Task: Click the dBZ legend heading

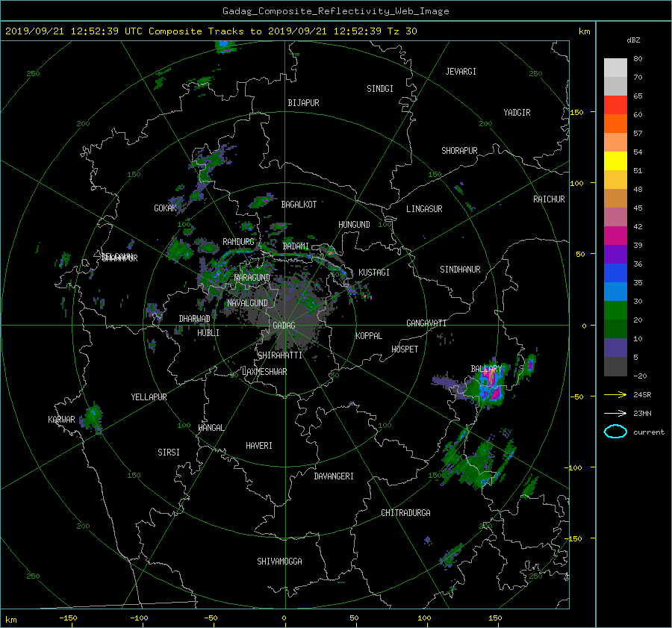Action: coord(633,40)
